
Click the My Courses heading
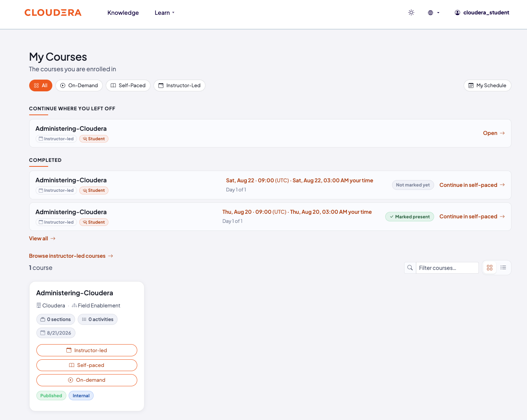click(58, 57)
